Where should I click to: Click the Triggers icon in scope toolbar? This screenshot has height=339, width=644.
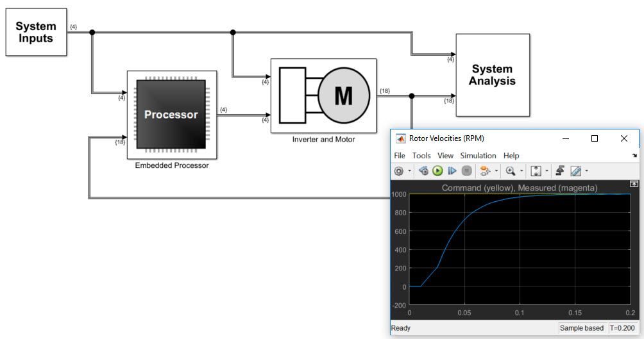click(559, 171)
